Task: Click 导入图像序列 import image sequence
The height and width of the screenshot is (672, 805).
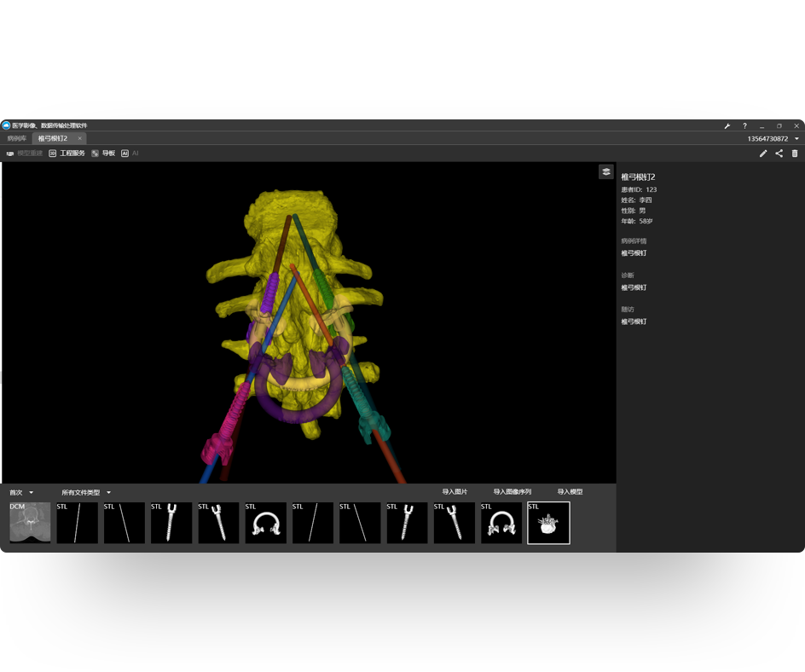Action: (x=512, y=492)
